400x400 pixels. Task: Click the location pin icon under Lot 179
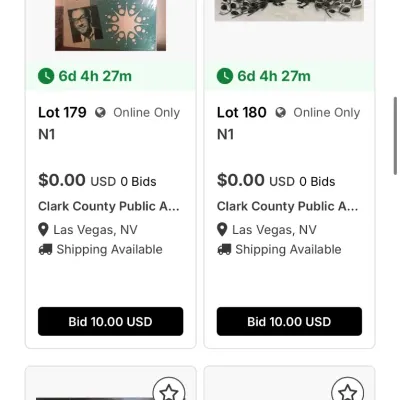click(x=43, y=230)
